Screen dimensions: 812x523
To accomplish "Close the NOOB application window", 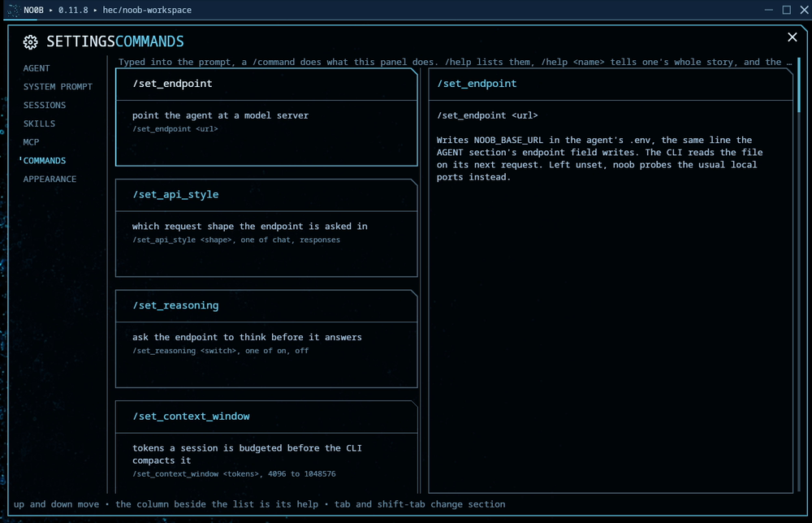I will (804, 10).
